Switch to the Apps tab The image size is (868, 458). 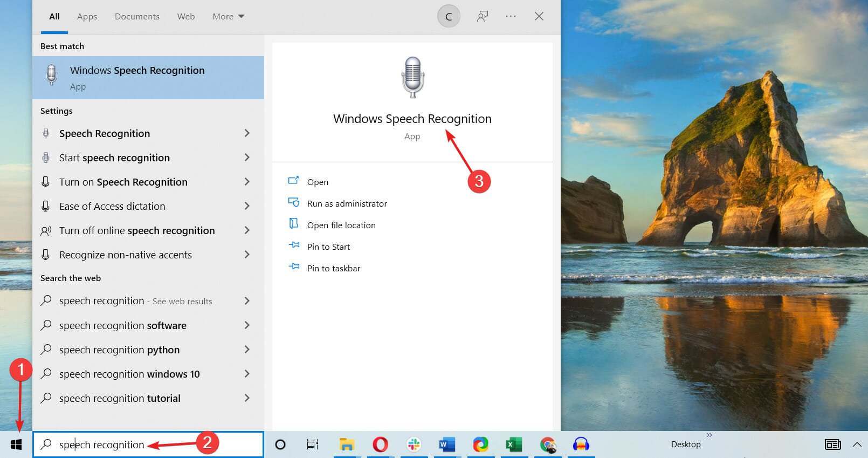pos(87,17)
